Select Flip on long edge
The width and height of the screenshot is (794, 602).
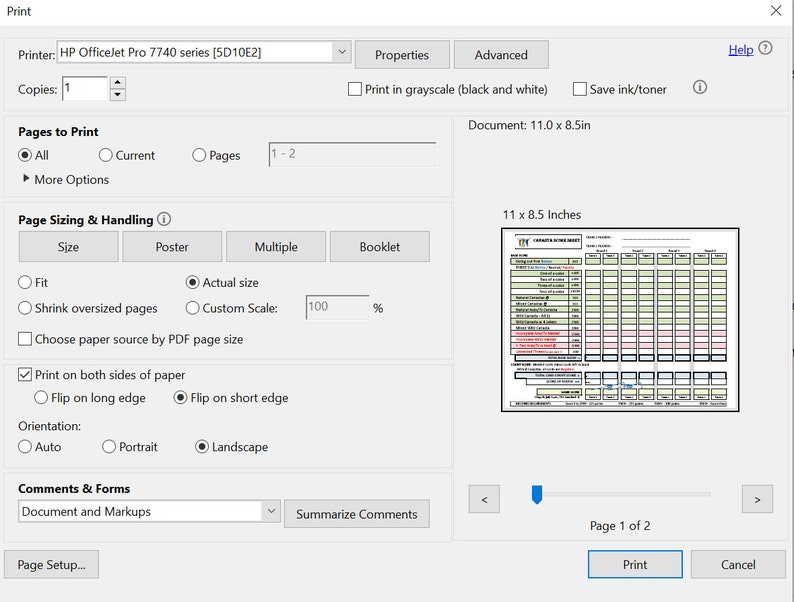pos(41,397)
